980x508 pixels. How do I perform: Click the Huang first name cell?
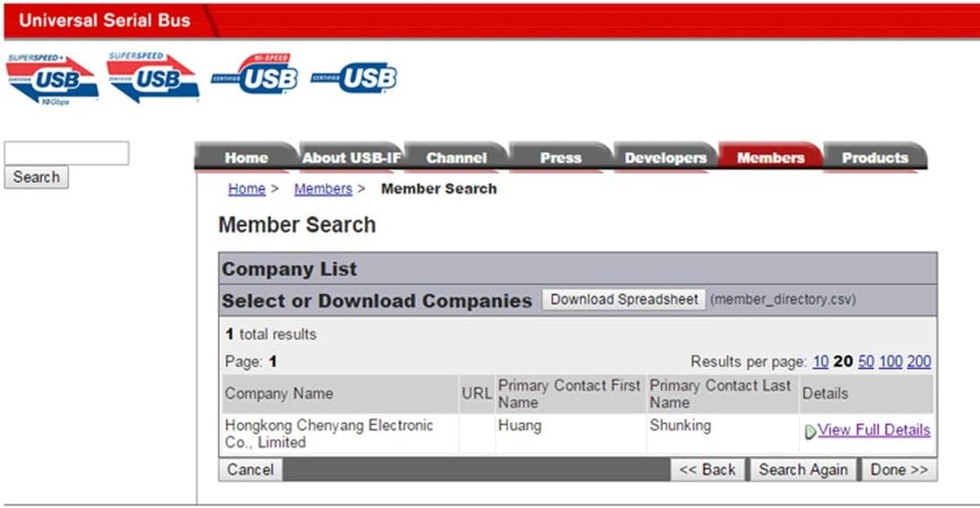[x=570, y=434]
